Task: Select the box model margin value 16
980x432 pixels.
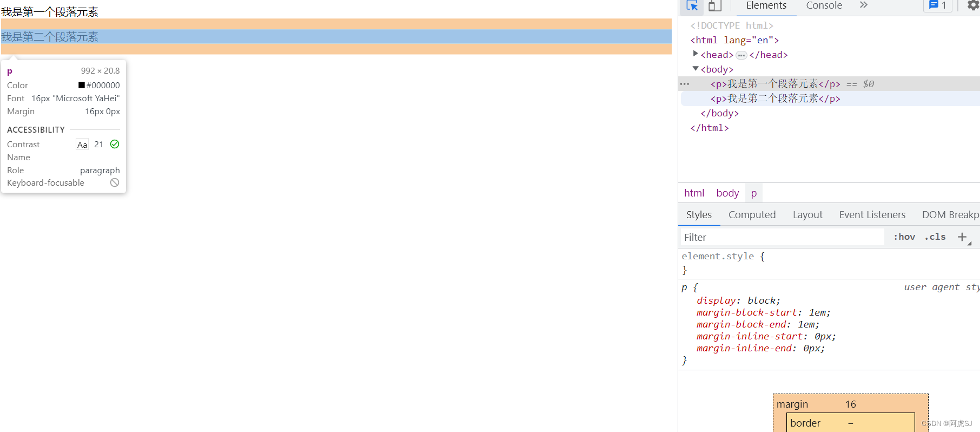Action: tap(851, 404)
